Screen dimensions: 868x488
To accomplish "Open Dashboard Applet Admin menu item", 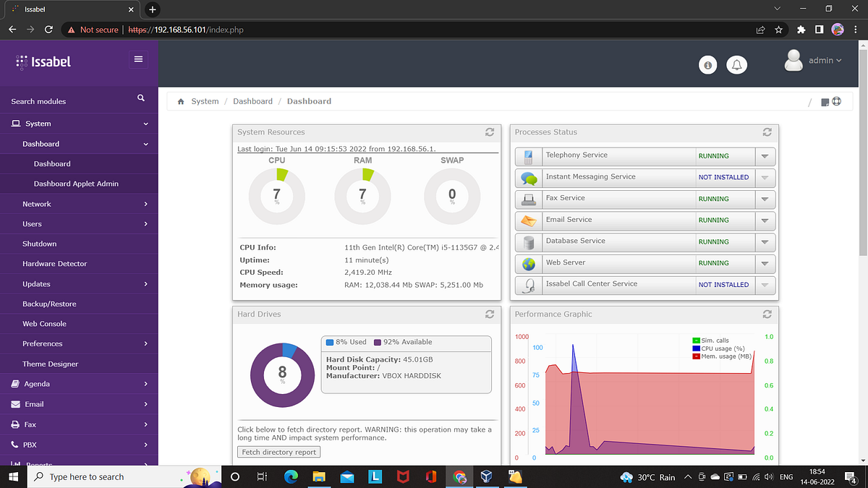I will tap(76, 184).
